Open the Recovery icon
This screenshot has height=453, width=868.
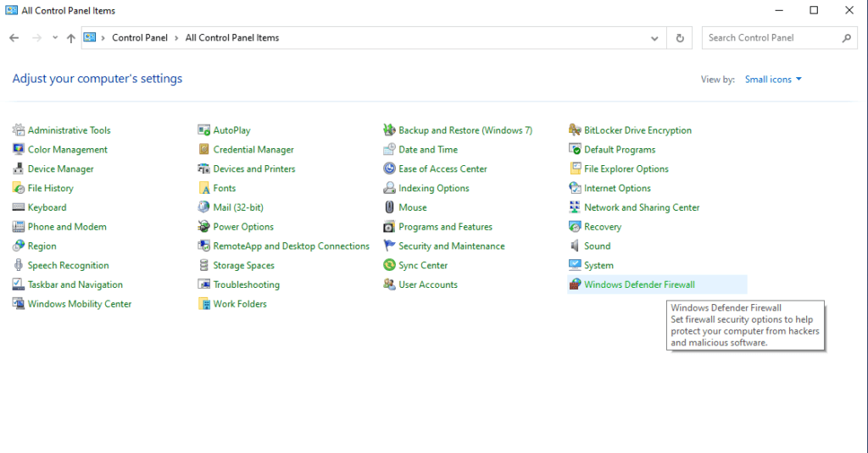575,227
